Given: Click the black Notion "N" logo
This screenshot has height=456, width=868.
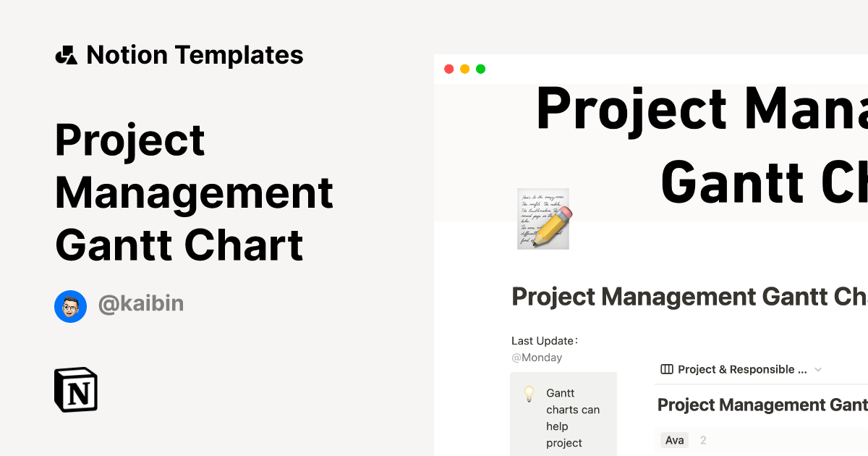Looking at the screenshot, I should coord(75,389).
